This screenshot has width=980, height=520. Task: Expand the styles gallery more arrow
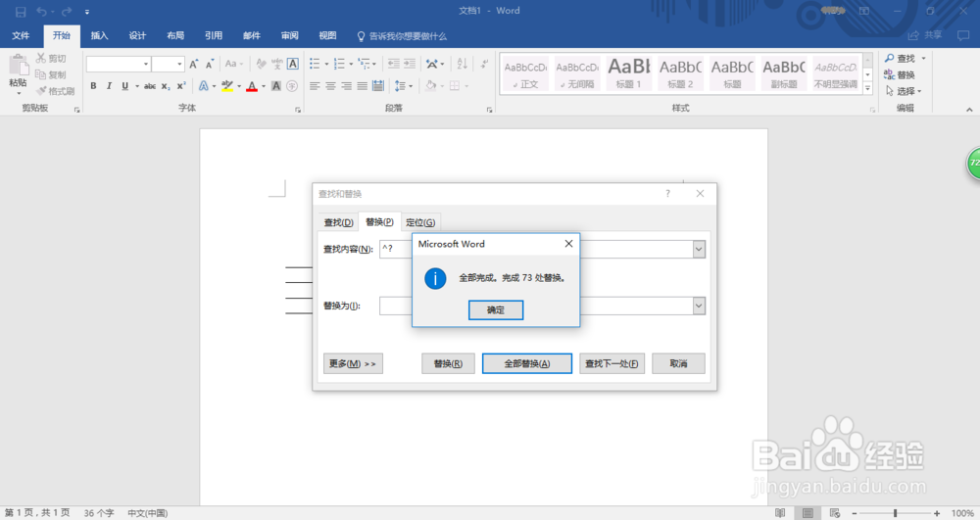point(867,89)
